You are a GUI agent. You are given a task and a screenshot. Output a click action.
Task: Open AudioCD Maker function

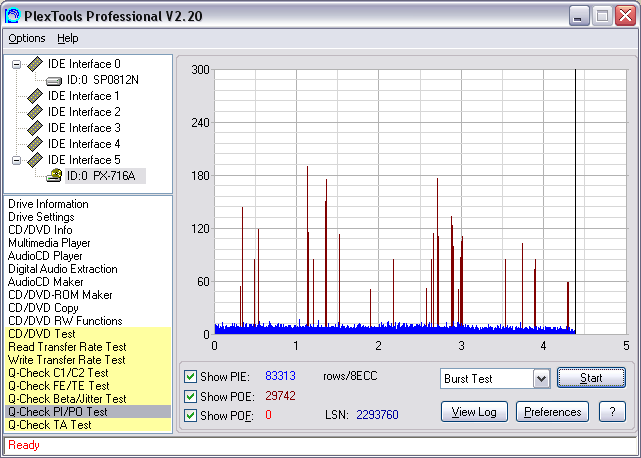pos(45,282)
